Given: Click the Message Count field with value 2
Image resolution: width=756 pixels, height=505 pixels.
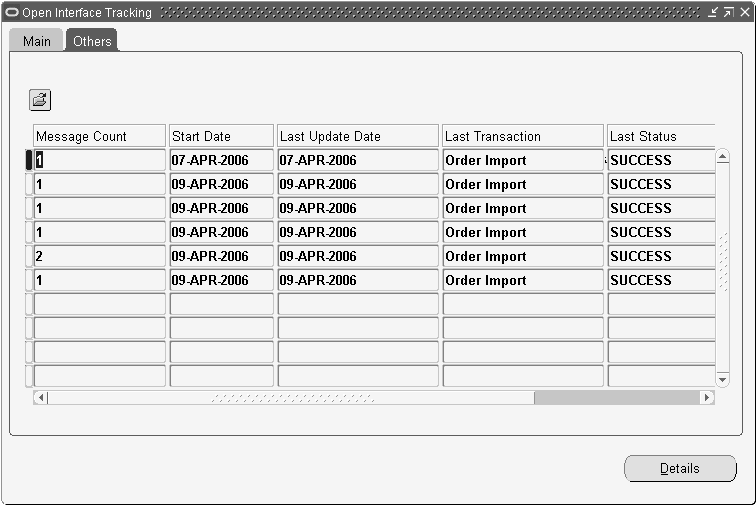Looking at the screenshot, I should (99, 256).
